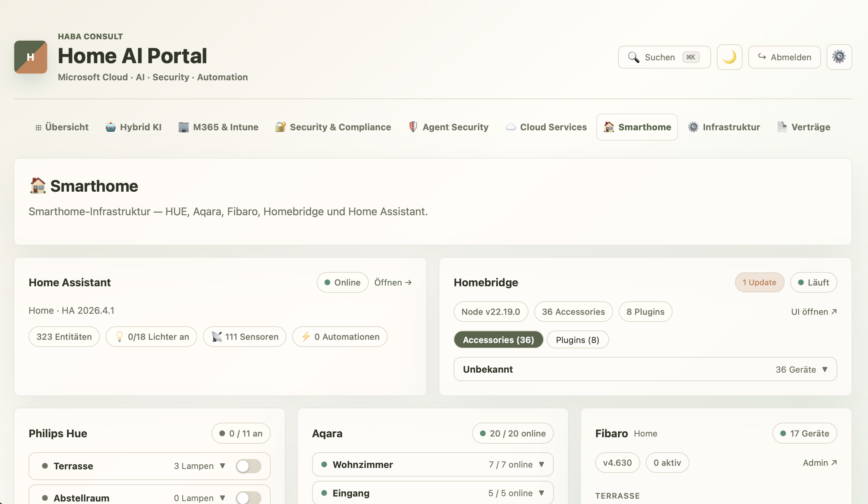Expand the Aqara Wohnzimmer room
The image size is (868, 504).
[433, 465]
